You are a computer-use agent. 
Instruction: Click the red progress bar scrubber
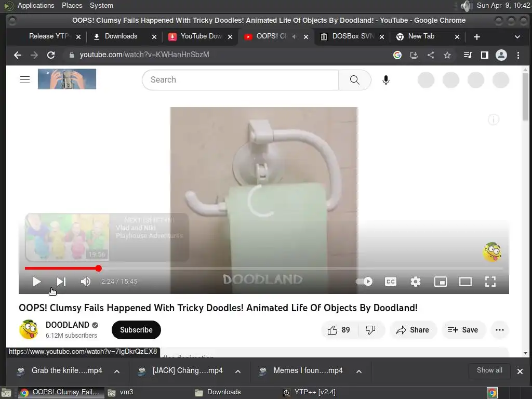(x=98, y=269)
